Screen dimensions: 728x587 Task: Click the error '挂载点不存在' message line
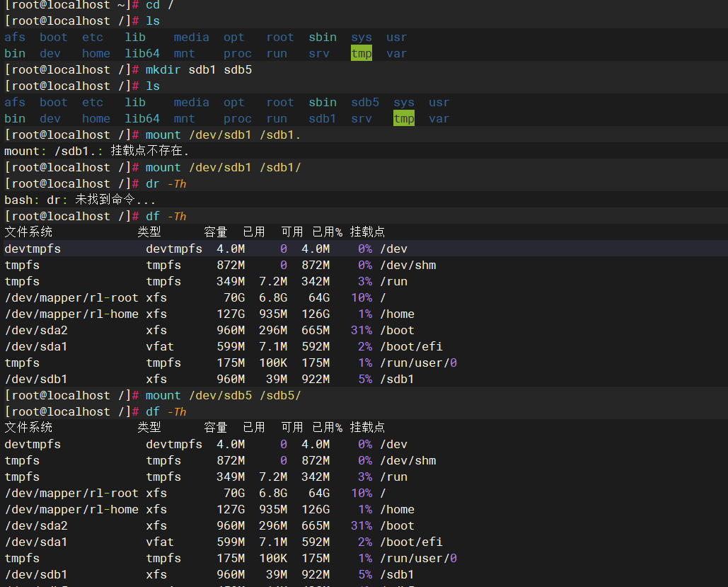click(97, 151)
